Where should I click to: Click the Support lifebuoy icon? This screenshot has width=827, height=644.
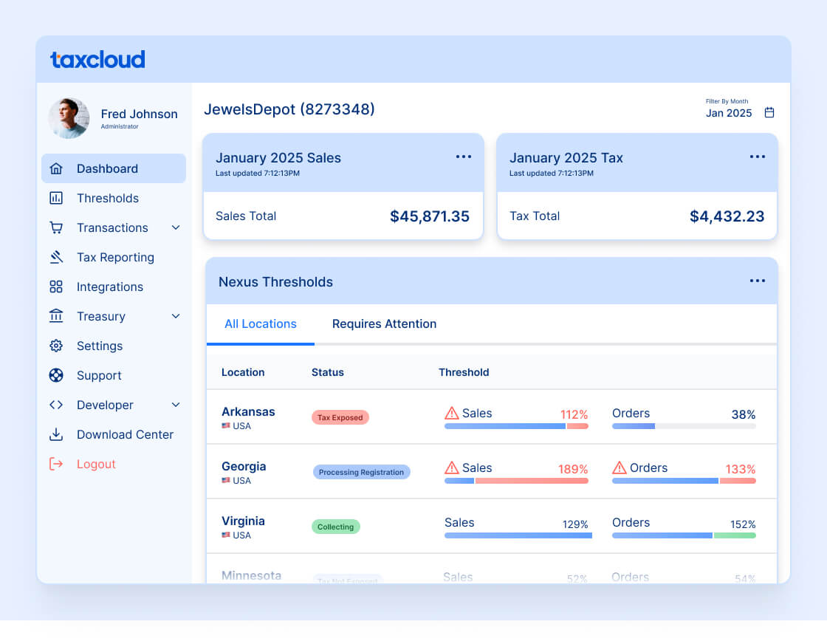(x=56, y=375)
